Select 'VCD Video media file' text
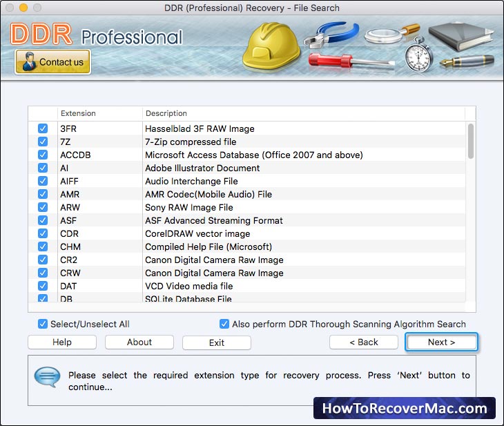Image resolution: width=504 pixels, height=426 pixels. (188, 286)
